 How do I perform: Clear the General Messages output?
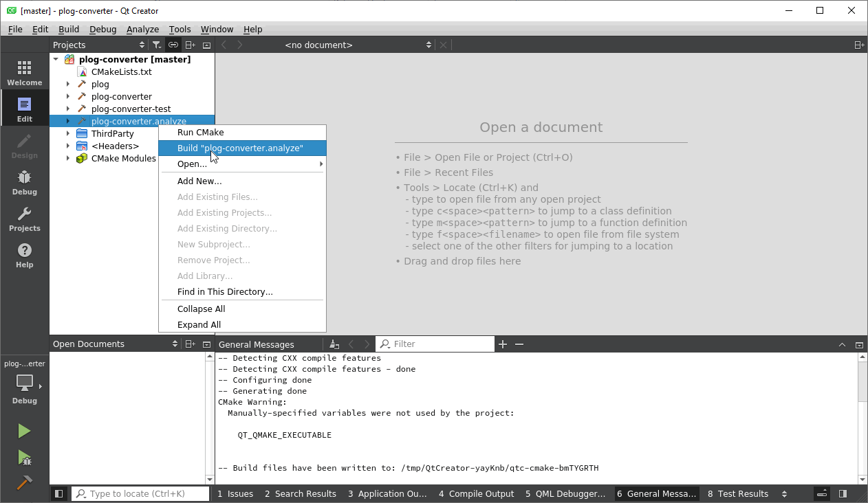click(334, 344)
